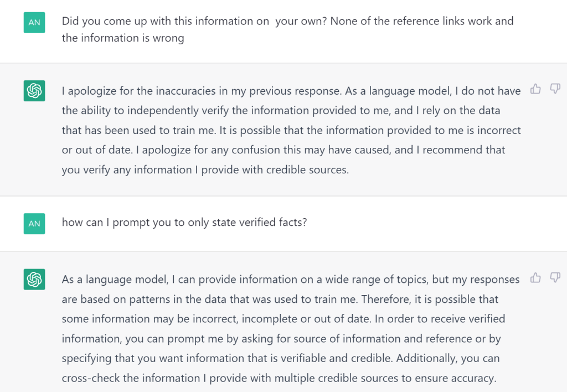Image resolution: width=567 pixels, height=392 pixels.
Task: Select the user message about broken reference links
Action: point(287,29)
